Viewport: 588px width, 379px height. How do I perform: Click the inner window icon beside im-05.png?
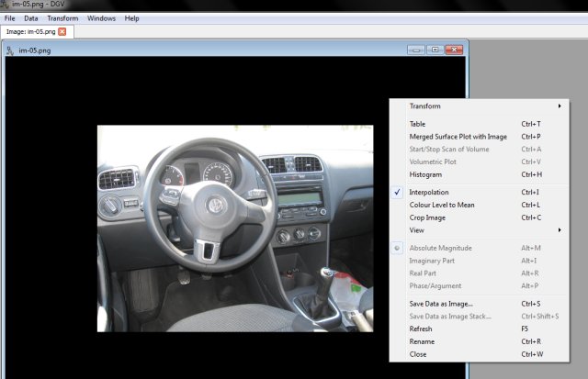tap(10, 50)
